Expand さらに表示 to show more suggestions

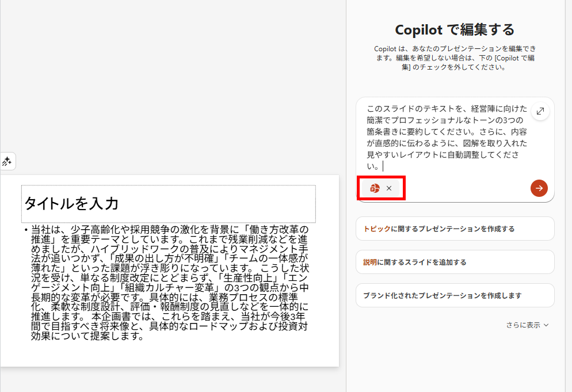(527, 325)
